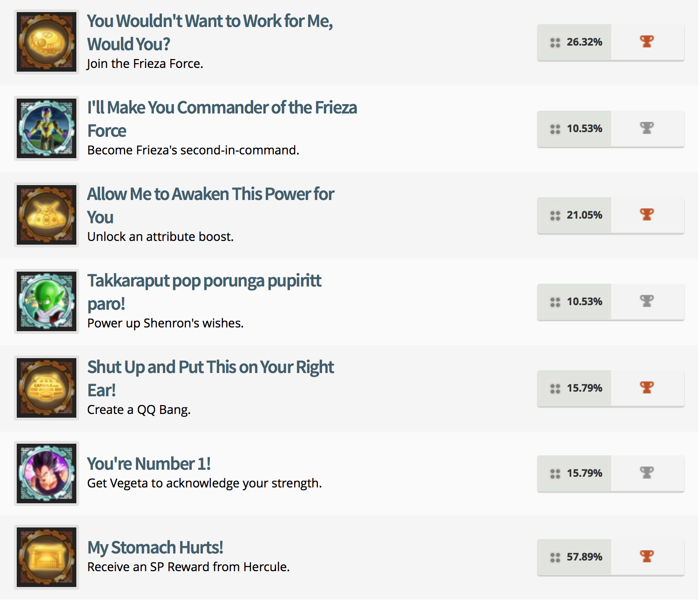Click silver trophy icon for Shenron's wishes
700x600 pixels.
coord(647,301)
